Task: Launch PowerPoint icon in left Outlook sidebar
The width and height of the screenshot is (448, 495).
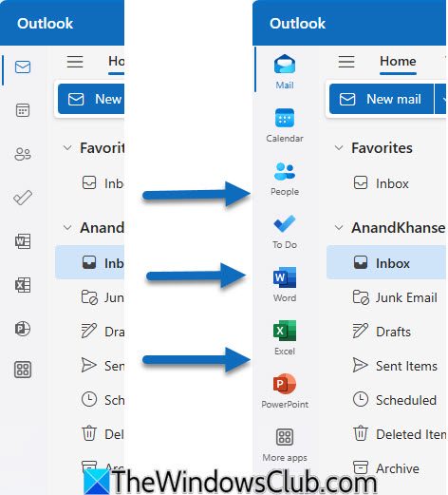Action: (x=23, y=329)
